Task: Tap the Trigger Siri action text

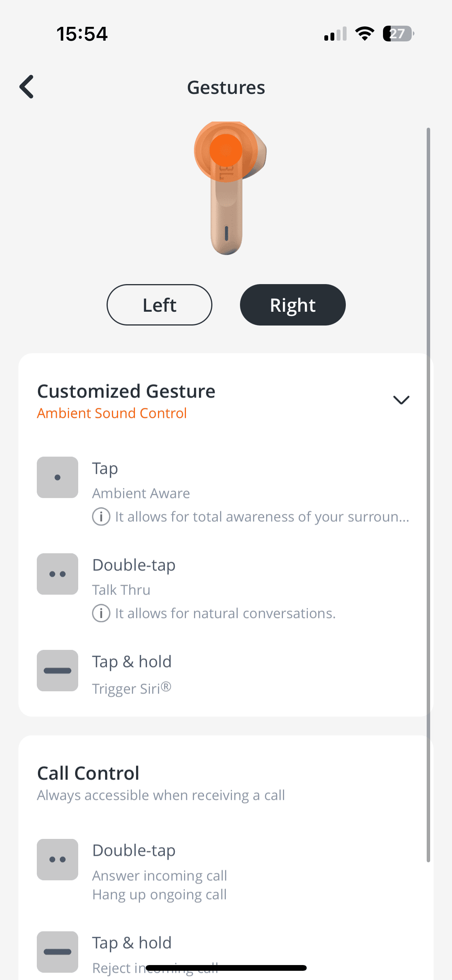Action: click(131, 689)
